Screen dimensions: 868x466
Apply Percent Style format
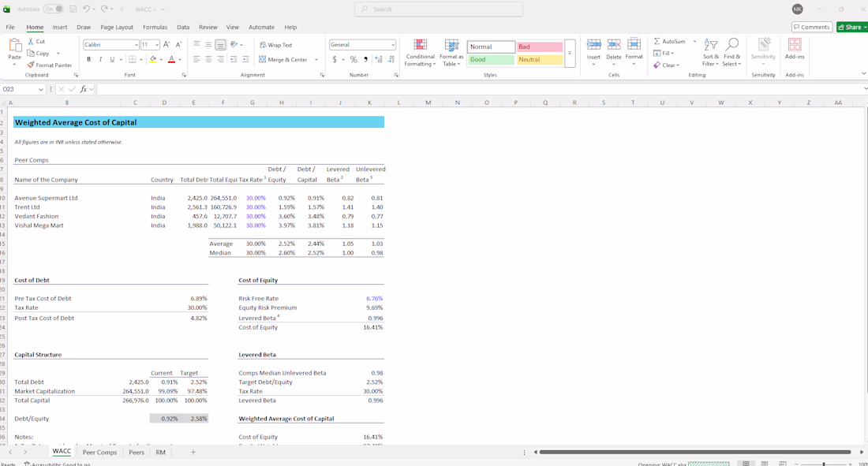pyautogui.click(x=354, y=59)
